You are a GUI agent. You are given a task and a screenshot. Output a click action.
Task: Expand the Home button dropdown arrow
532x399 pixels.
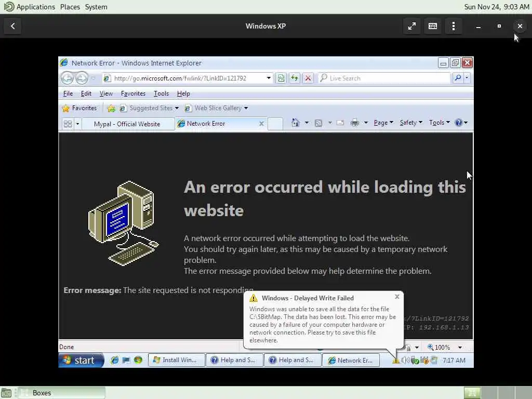[307, 123]
